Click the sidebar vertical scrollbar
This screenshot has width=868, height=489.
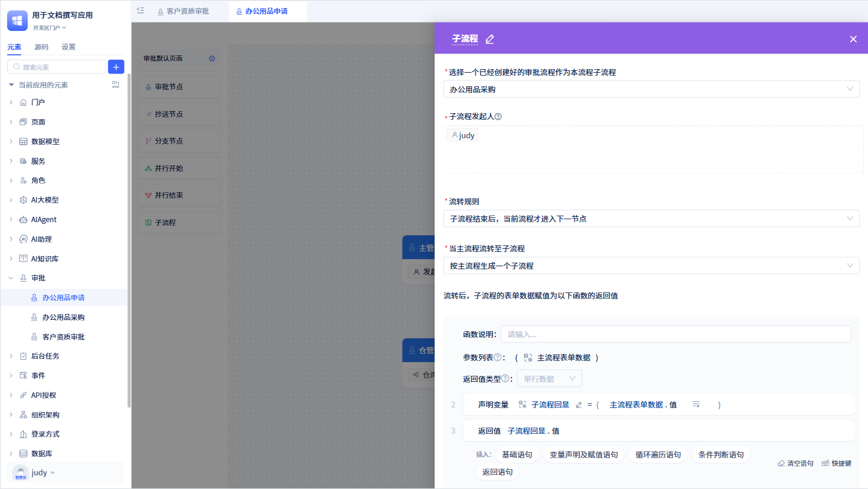[129, 241]
